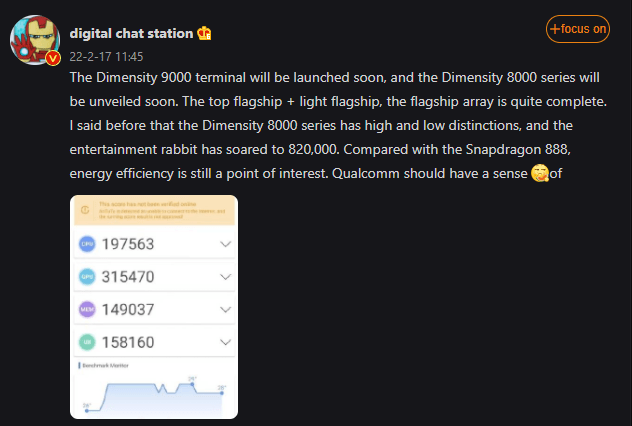Click the post timestamp 22-2-17 11:45

[107, 57]
